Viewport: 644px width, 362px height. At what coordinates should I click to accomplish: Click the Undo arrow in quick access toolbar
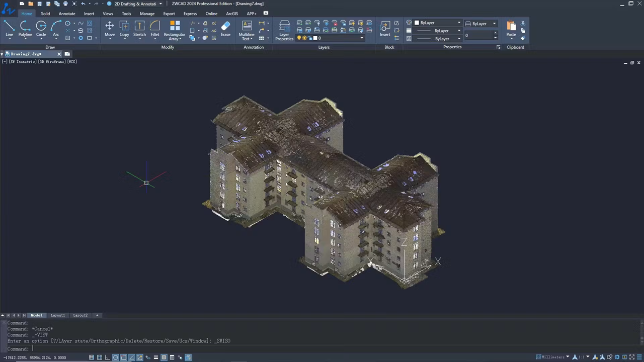pyautogui.click(x=83, y=4)
